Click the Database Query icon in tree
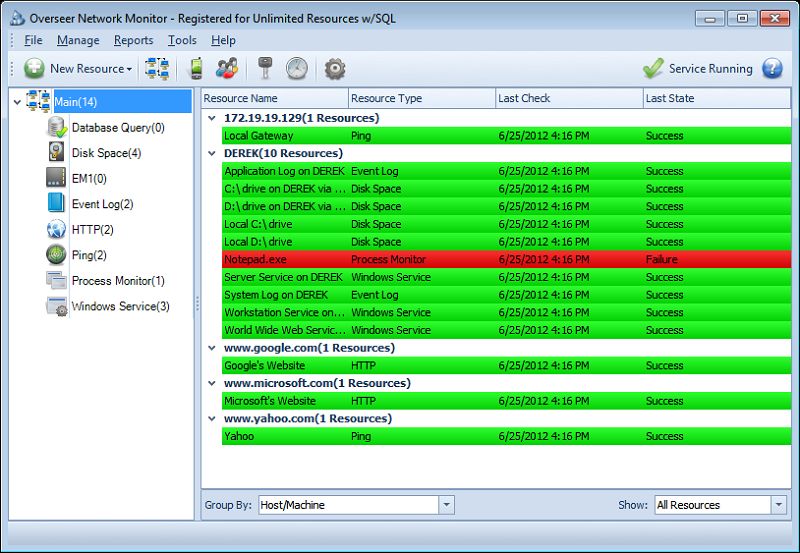This screenshot has height=553, width=800. coord(57,127)
